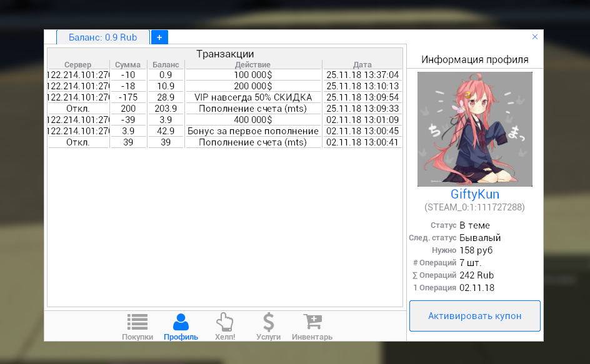Click the anime avatar profile picture
Viewport: 590px width, 364px height.
[475, 129]
